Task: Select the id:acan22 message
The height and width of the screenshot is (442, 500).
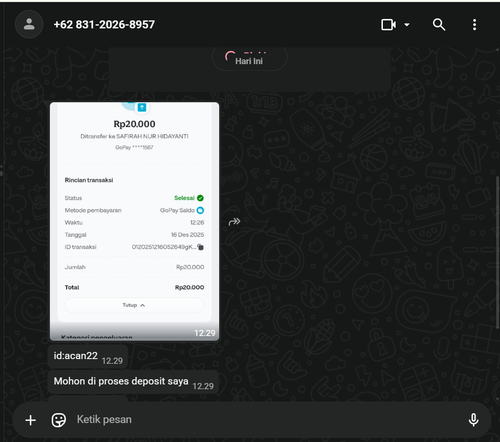Action: point(88,357)
